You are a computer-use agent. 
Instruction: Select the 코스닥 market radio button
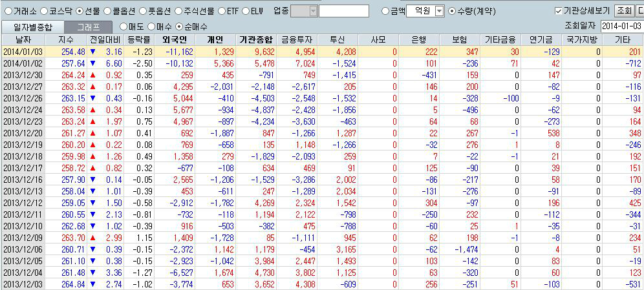coord(44,11)
